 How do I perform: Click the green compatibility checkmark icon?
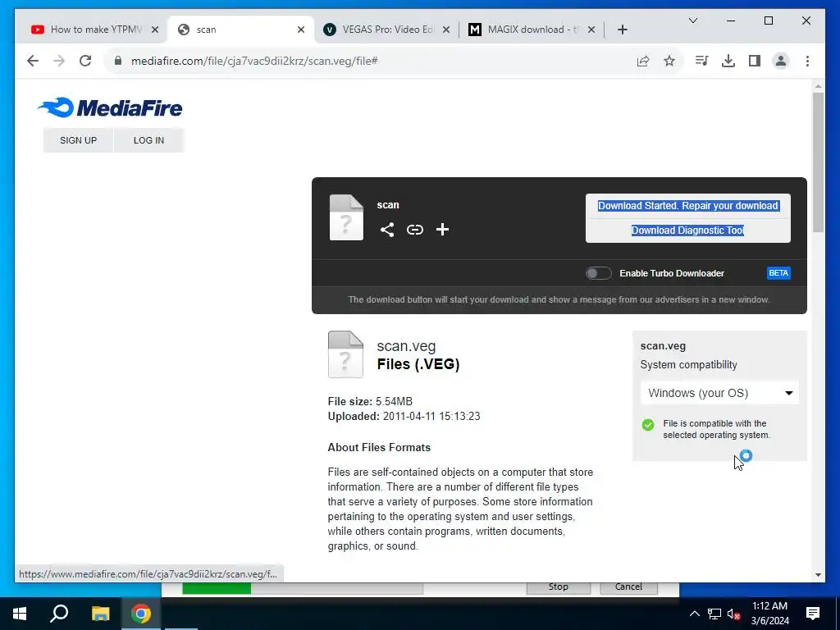[648, 425]
